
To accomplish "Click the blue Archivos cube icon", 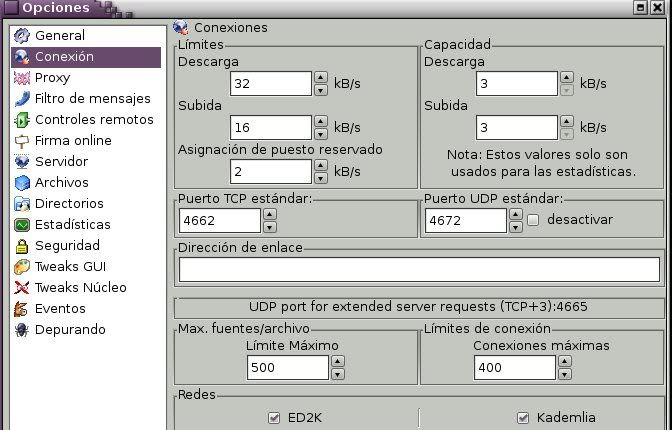I will click(x=21, y=183).
